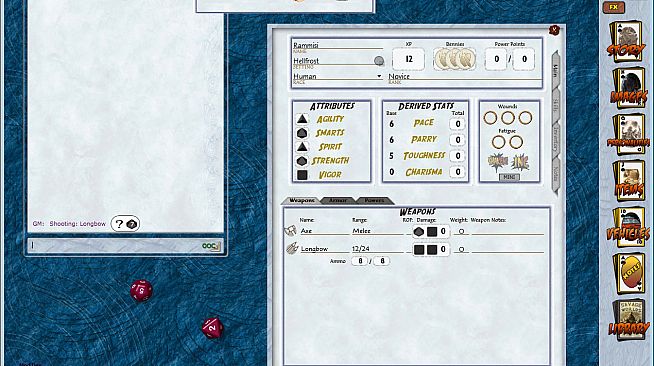Toggle the Shaken status badge
This screenshot has height=366, width=654.
click(498, 162)
